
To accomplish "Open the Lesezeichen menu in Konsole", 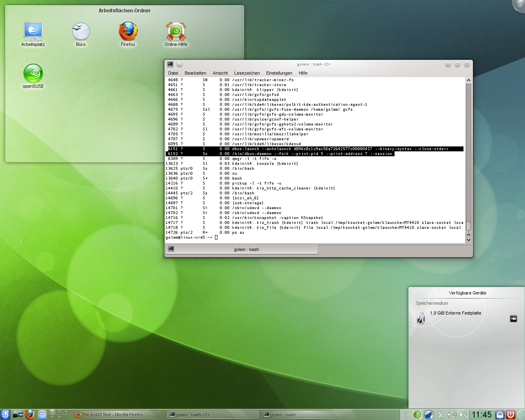I will coord(247,73).
